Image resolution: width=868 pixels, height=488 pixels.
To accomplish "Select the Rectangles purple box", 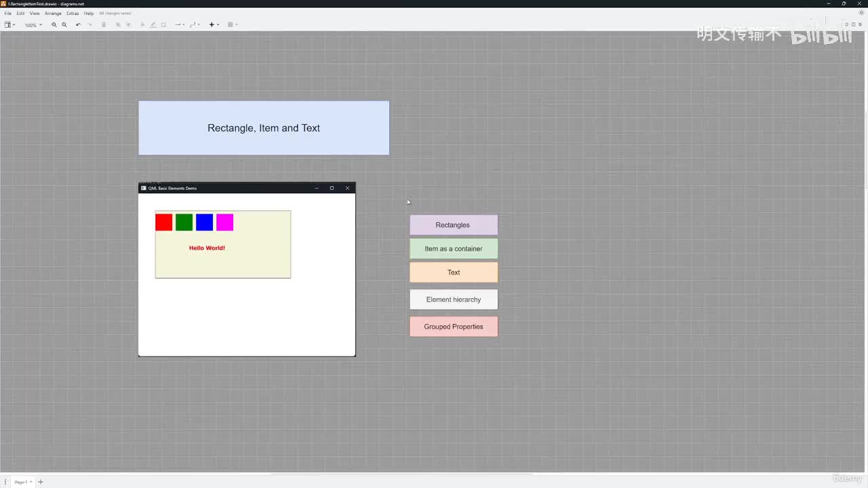I will point(454,225).
